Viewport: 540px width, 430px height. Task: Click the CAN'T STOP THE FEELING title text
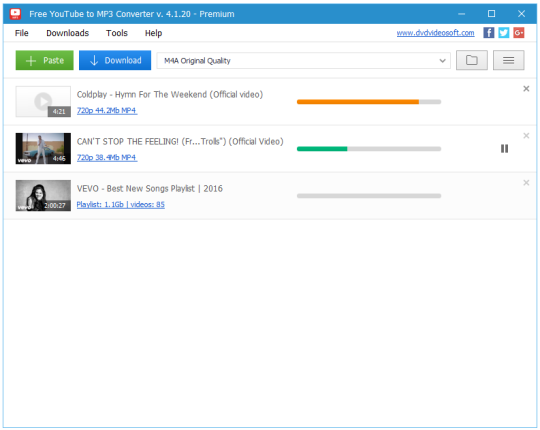click(180, 141)
